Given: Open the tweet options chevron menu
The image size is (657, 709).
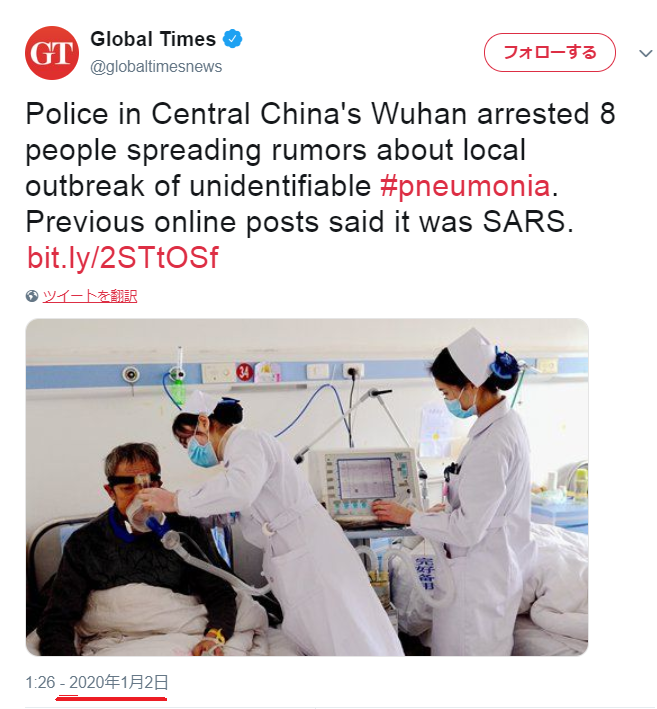Looking at the screenshot, I should (x=645, y=53).
